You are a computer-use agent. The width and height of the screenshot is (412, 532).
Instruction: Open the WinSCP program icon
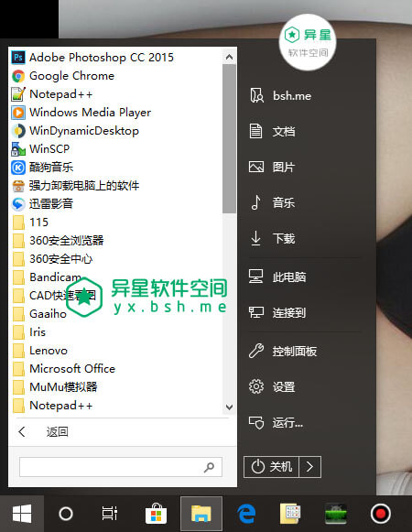[x=18, y=149]
